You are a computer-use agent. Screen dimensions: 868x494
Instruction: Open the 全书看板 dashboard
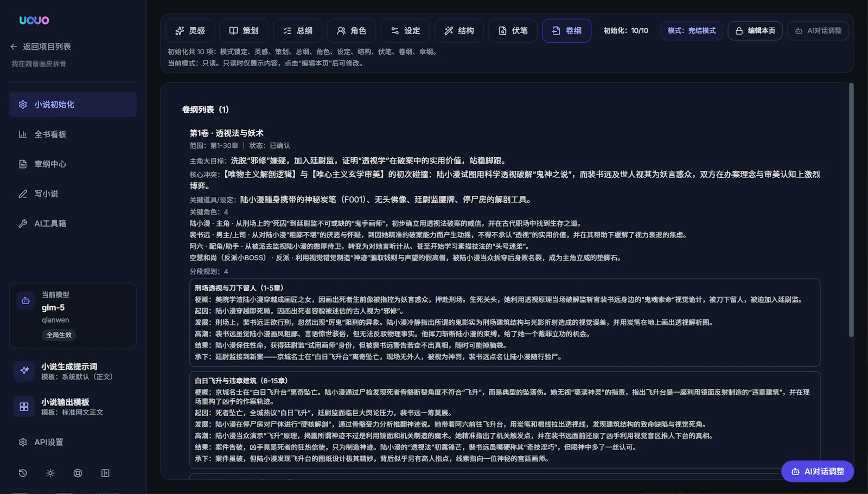73,134
